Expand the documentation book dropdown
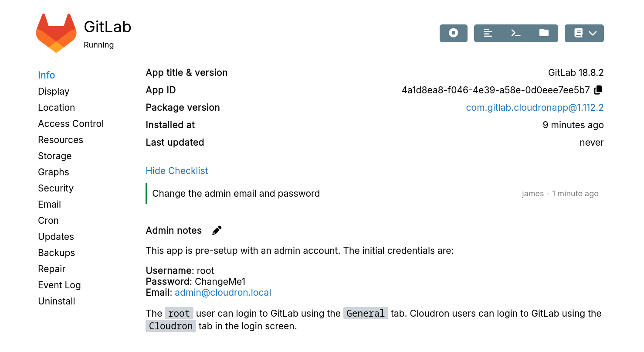Image resolution: width=644 pixels, height=352 pixels. click(x=584, y=33)
